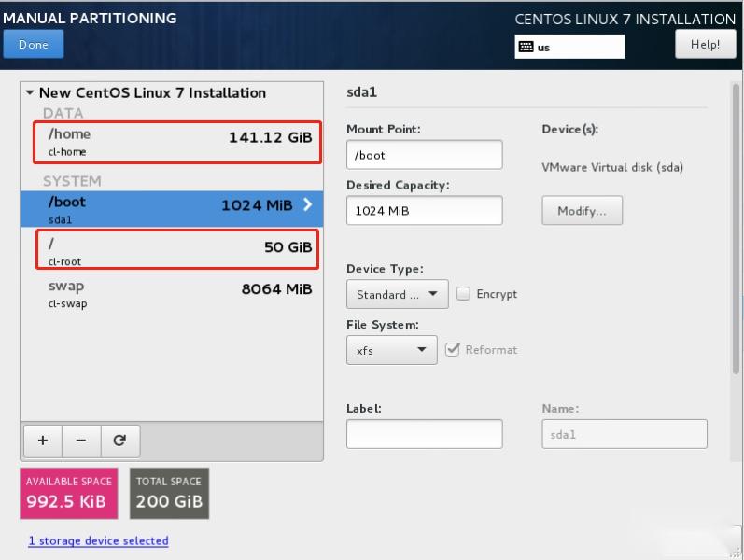This screenshot has height=560, width=744.
Task: Select the /boot sda1 partition row
Action: [172, 209]
